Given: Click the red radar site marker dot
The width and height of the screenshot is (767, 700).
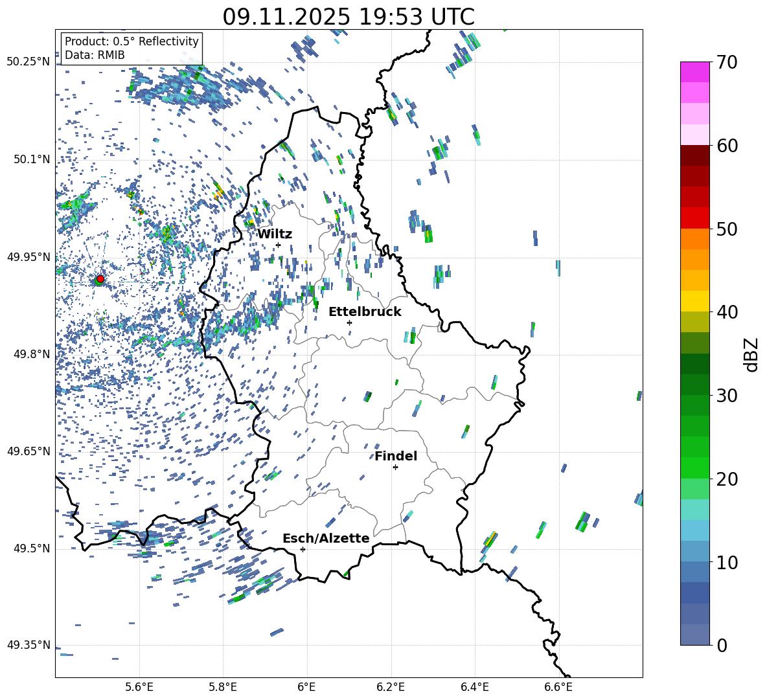Looking at the screenshot, I should 100,279.
